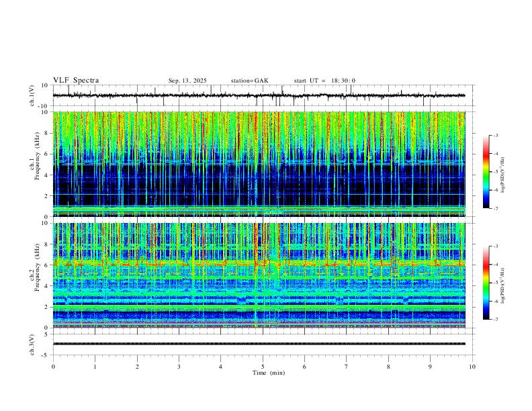Click the red 6 kHz band in ch.2 spectrogram
This screenshot has width=532, height=411.
click(x=259, y=264)
